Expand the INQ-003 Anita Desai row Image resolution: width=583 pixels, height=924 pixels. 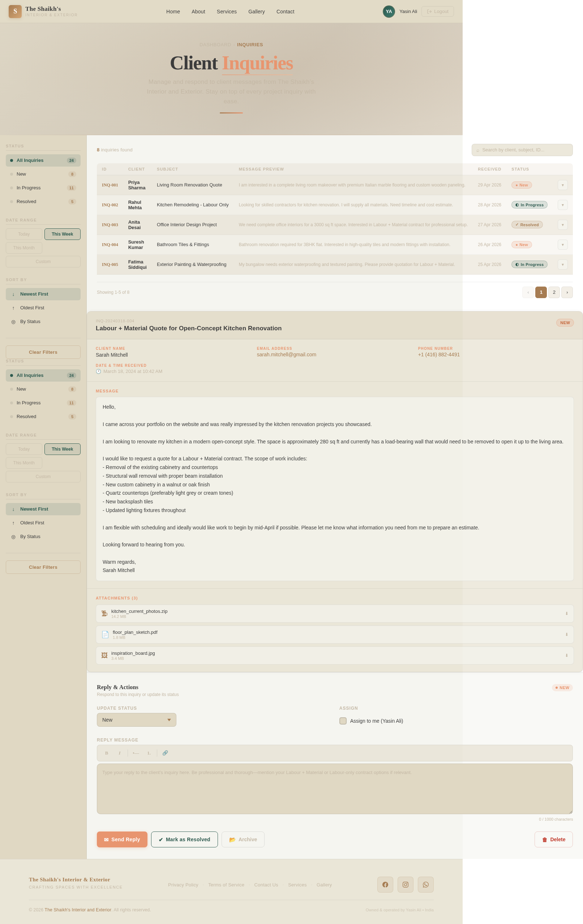[562, 225]
